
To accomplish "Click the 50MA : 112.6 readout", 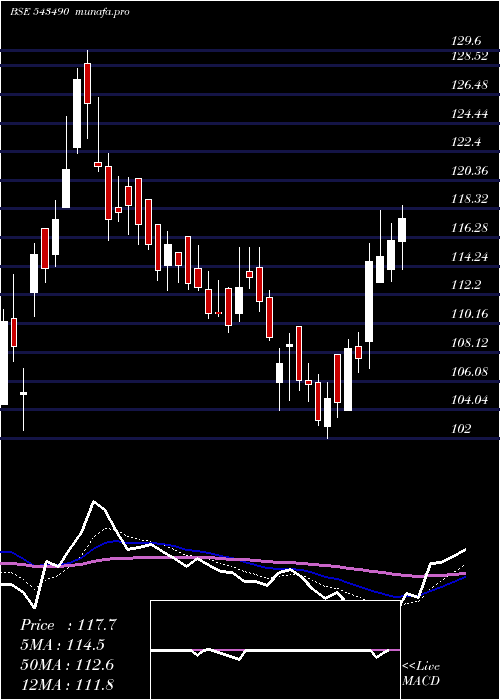I will (67, 665).
